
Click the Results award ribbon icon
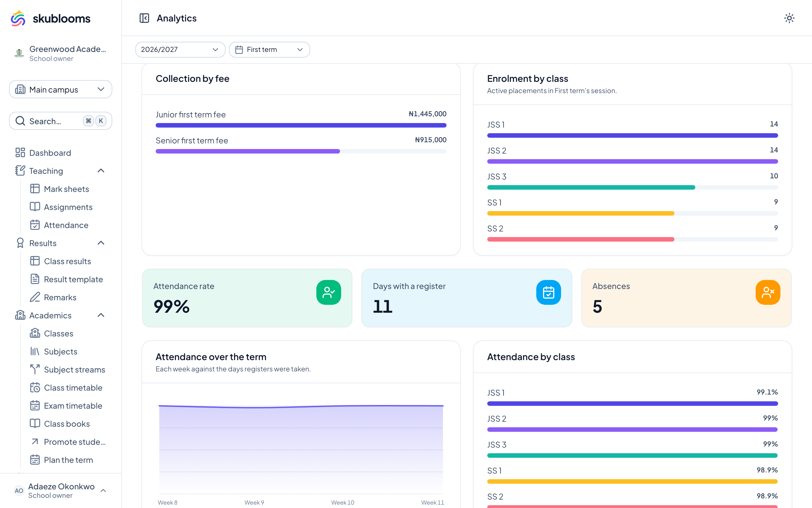point(20,243)
